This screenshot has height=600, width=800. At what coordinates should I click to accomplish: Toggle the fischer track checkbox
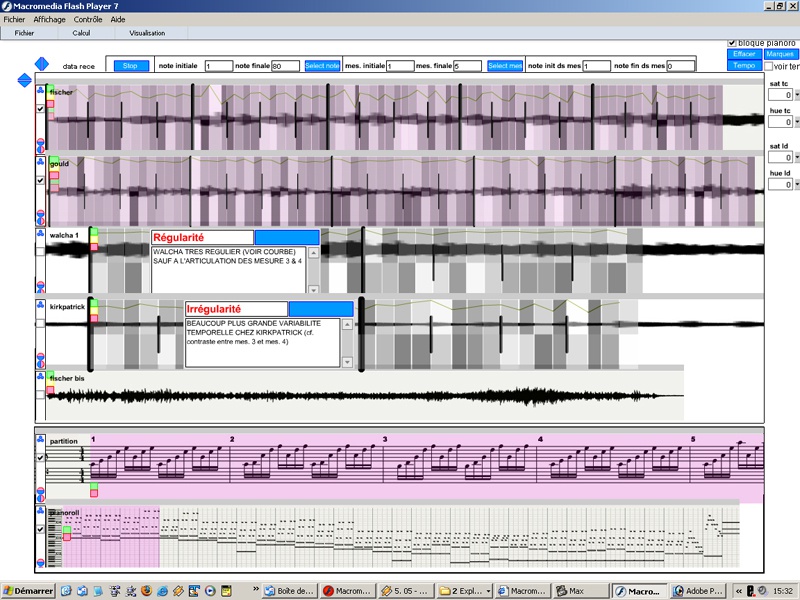40,108
